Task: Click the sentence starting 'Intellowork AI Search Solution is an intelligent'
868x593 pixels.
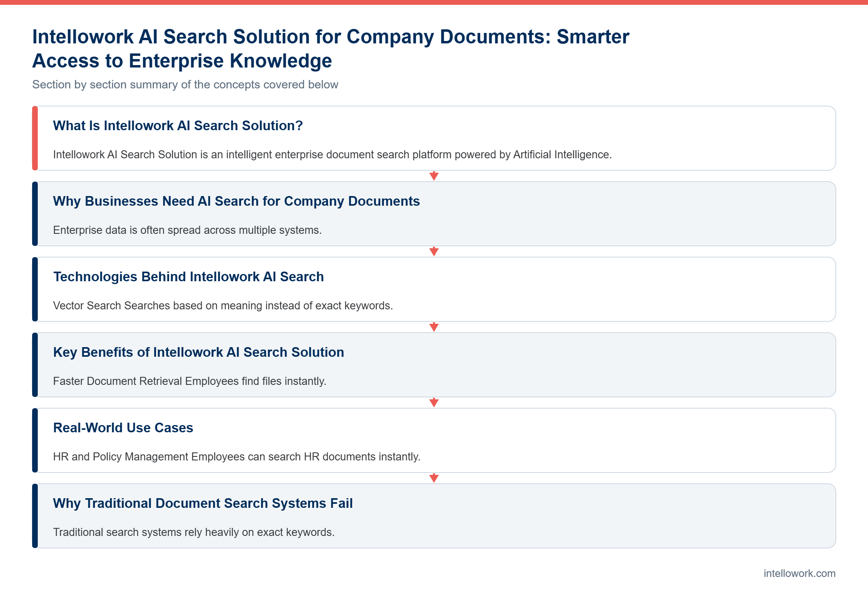Action: 332,155
